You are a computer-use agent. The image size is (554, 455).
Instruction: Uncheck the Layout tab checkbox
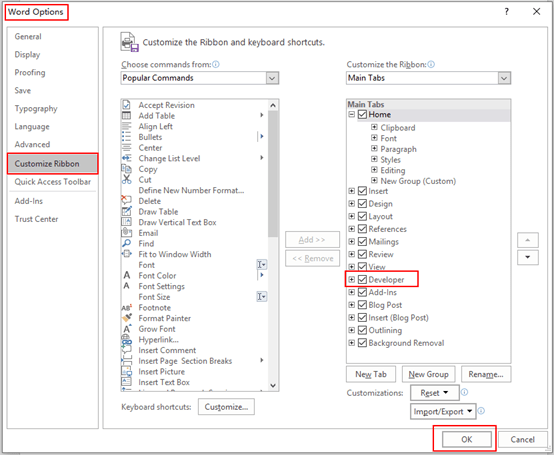coord(362,216)
